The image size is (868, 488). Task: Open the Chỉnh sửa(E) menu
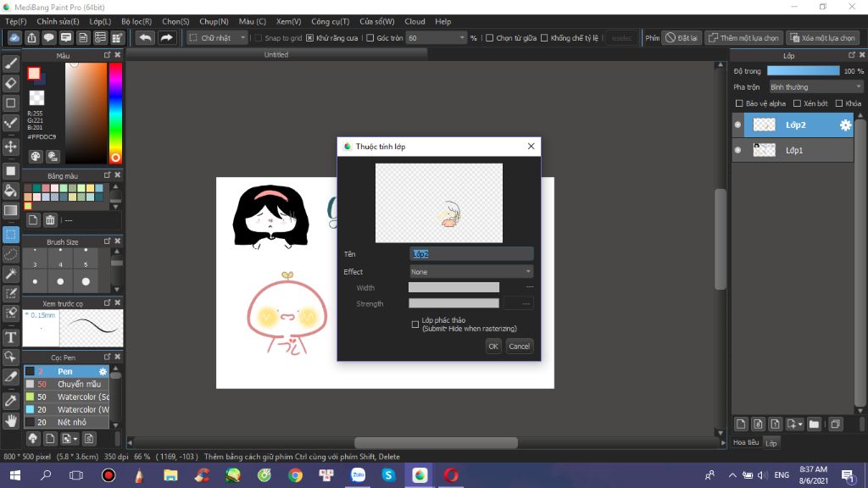coord(58,21)
